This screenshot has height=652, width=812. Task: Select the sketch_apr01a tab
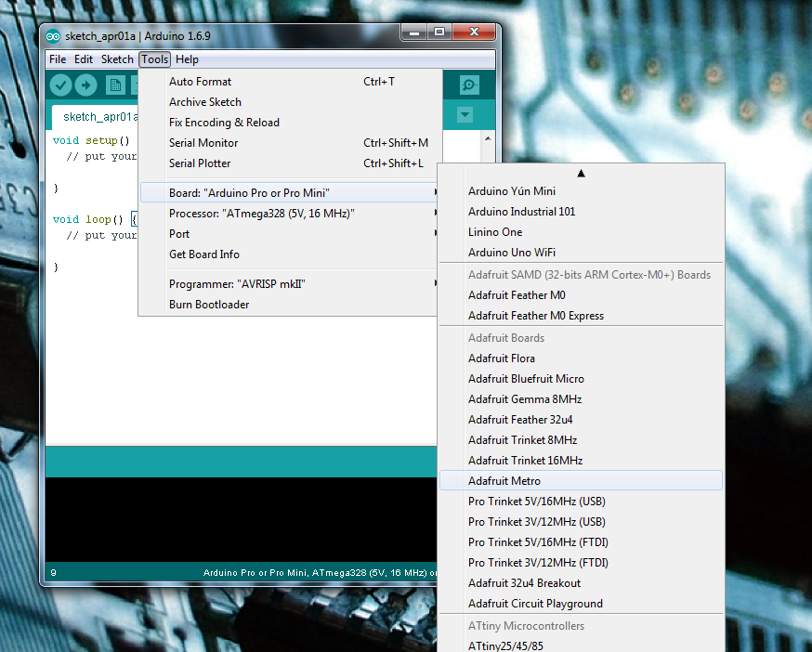click(96, 117)
